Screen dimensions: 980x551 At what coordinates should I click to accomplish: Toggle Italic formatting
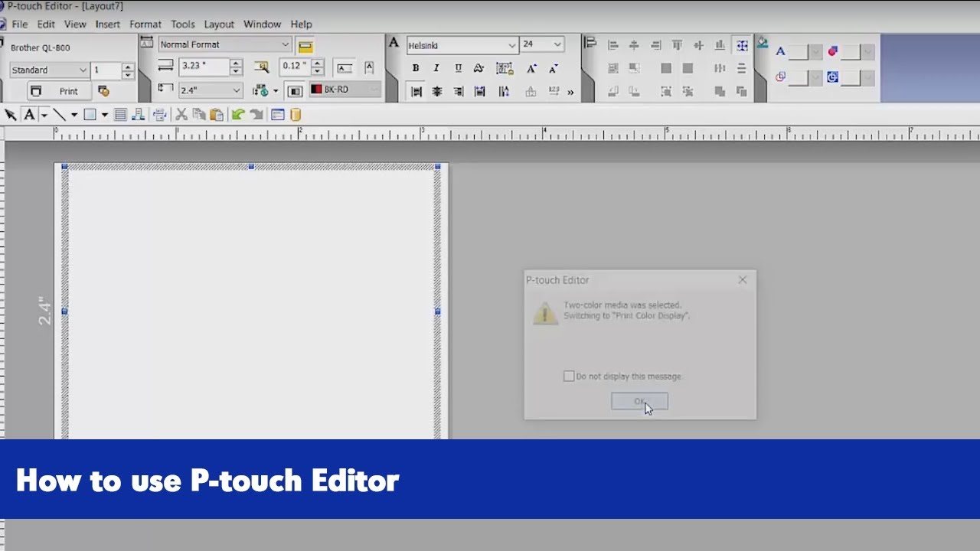click(x=436, y=68)
